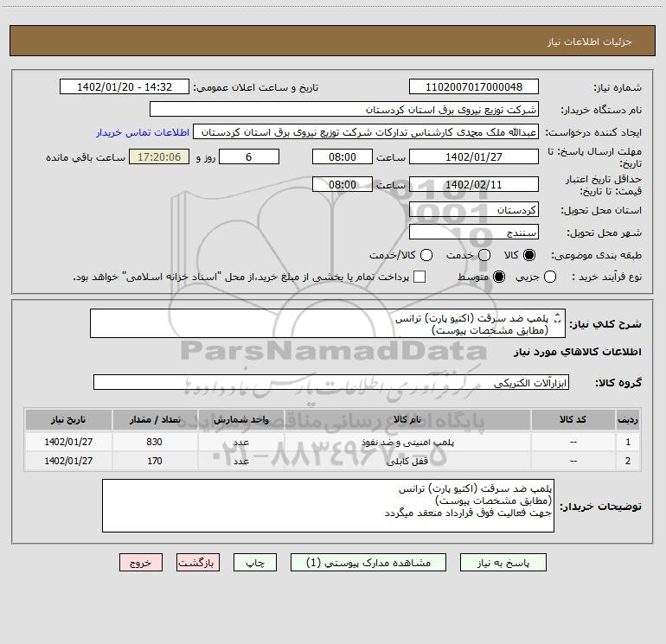Select the کالا radio button
Image resolution: width=666 pixels, height=644 pixels.
pyautogui.click(x=529, y=255)
